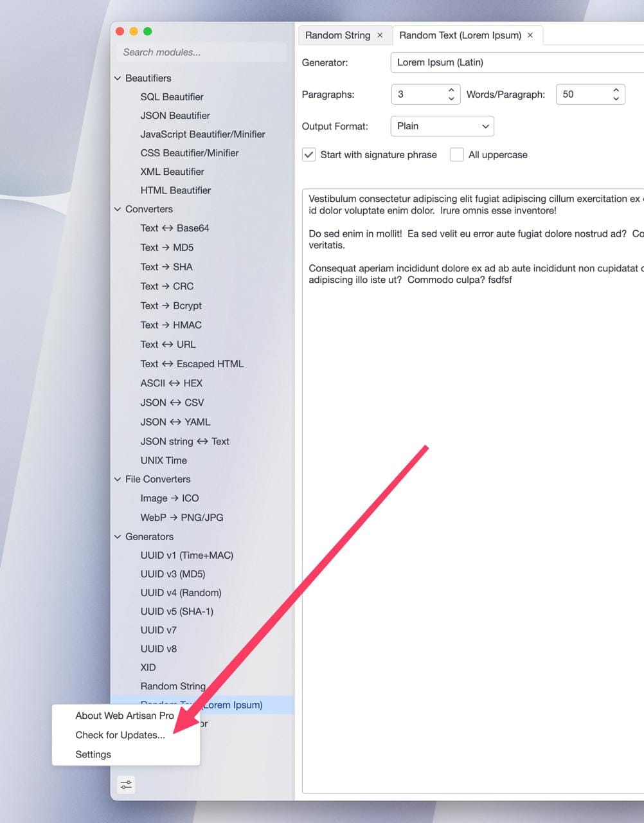This screenshot has width=644, height=823.
Task: Select Settings from the popup menu
Action: coord(93,754)
